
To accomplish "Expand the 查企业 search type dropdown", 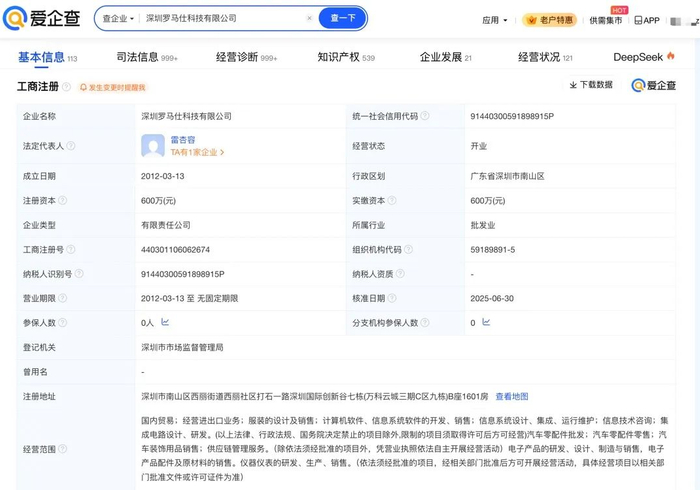I will [x=118, y=18].
